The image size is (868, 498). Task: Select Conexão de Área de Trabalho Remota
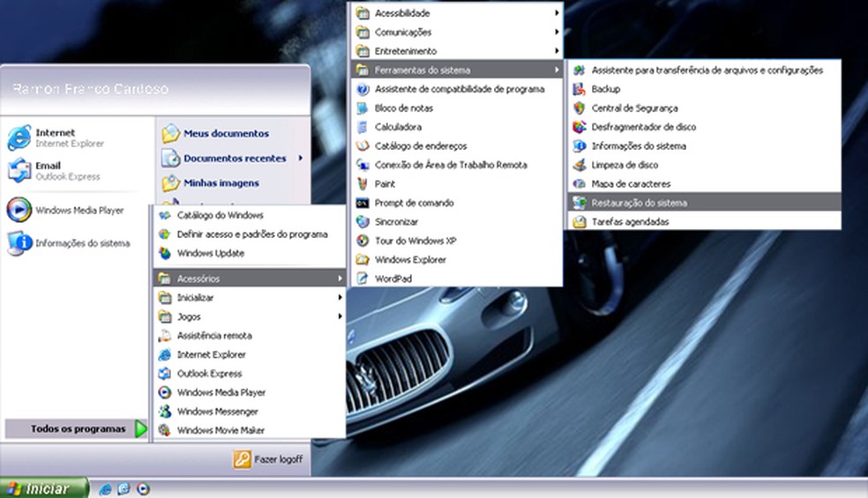pyautogui.click(x=457, y=165)
